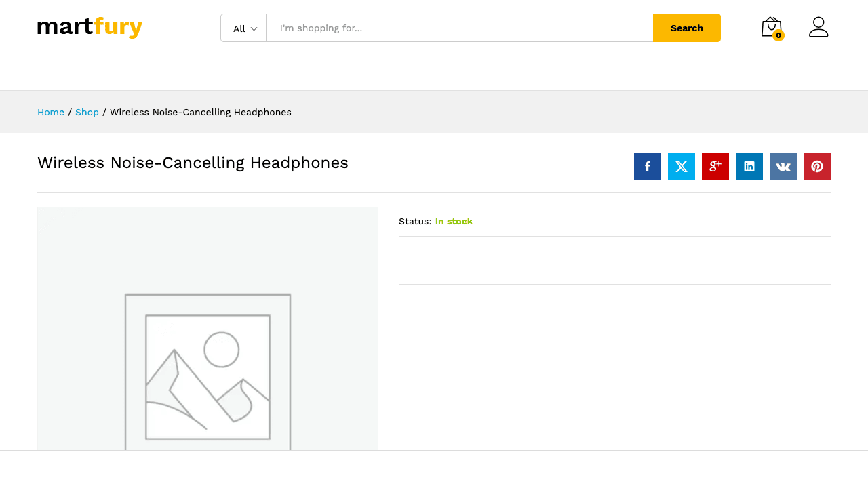Open Shop breadcrumb link

87,112
